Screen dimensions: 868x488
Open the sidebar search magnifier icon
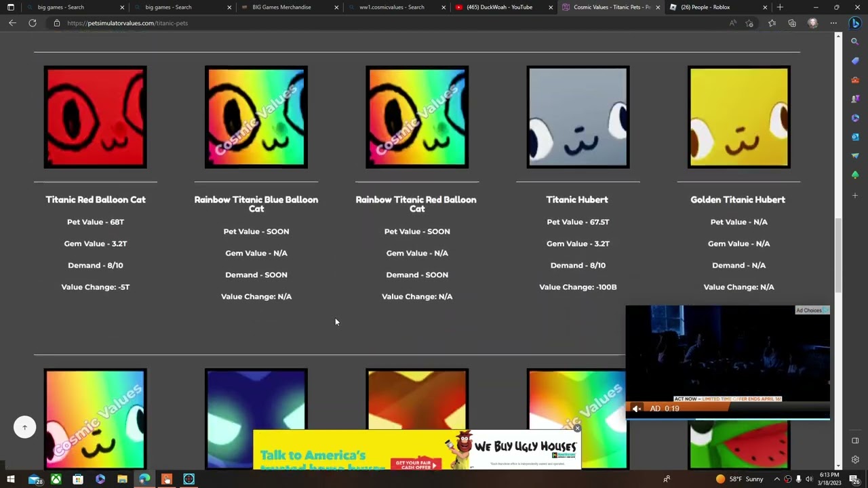tap(855, 41)
